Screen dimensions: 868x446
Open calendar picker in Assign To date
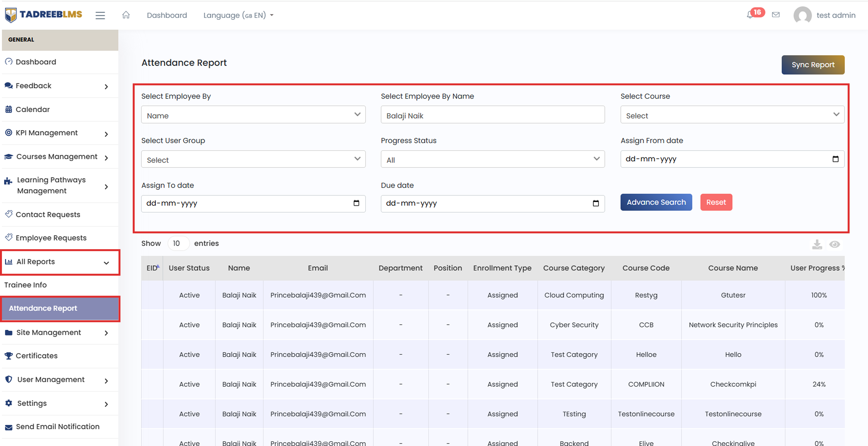[356, 203]
